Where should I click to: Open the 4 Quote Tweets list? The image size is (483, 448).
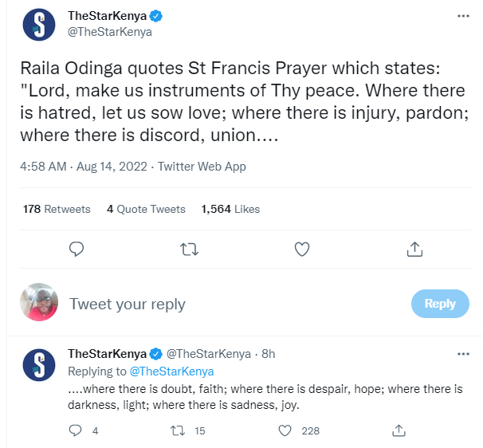[146, 209]
